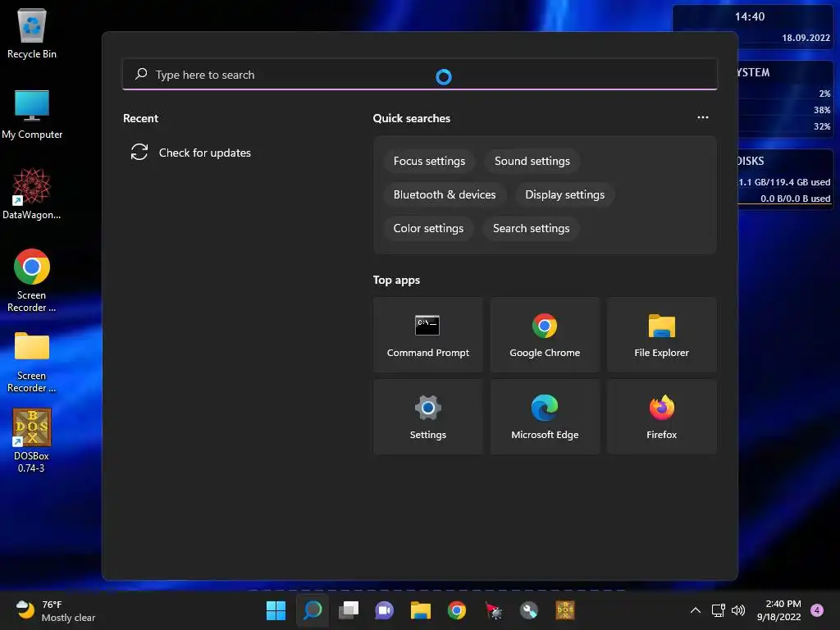Open the taskbar clock and date

tap(779, 610)
